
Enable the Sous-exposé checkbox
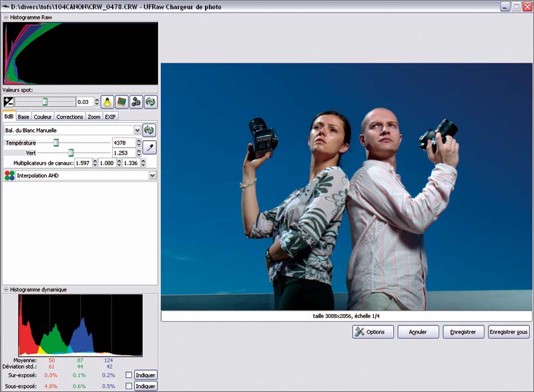coord(129,386)
